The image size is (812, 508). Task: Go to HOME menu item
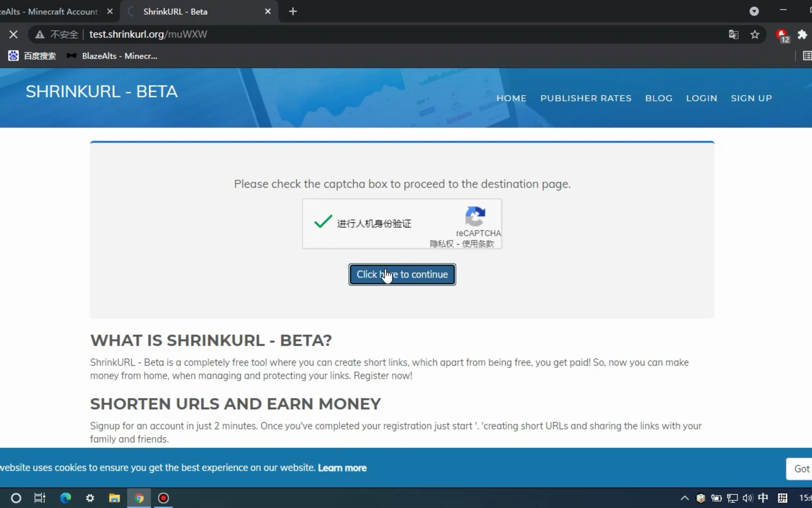(x=511, y=98)
